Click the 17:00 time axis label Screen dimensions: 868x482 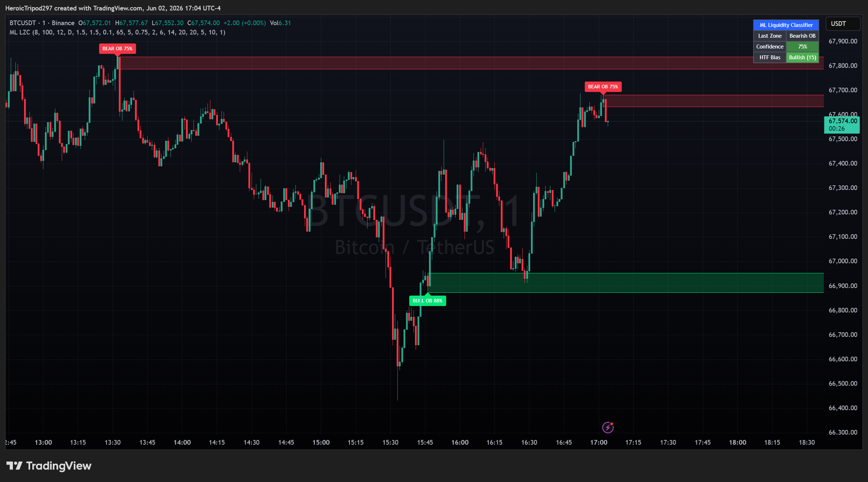click(599, 442)
